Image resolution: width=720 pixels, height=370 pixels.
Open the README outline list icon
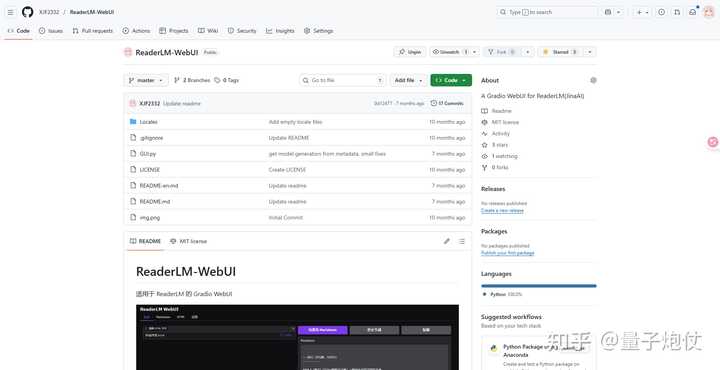461,241
